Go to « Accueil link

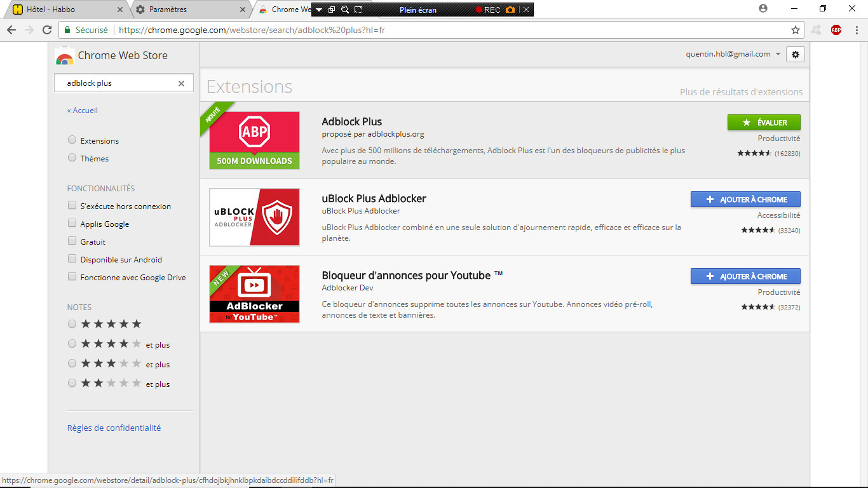pos(83,111)
